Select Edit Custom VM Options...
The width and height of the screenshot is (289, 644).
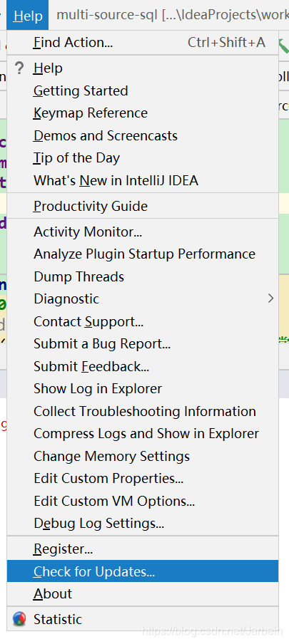click(143, 501)
